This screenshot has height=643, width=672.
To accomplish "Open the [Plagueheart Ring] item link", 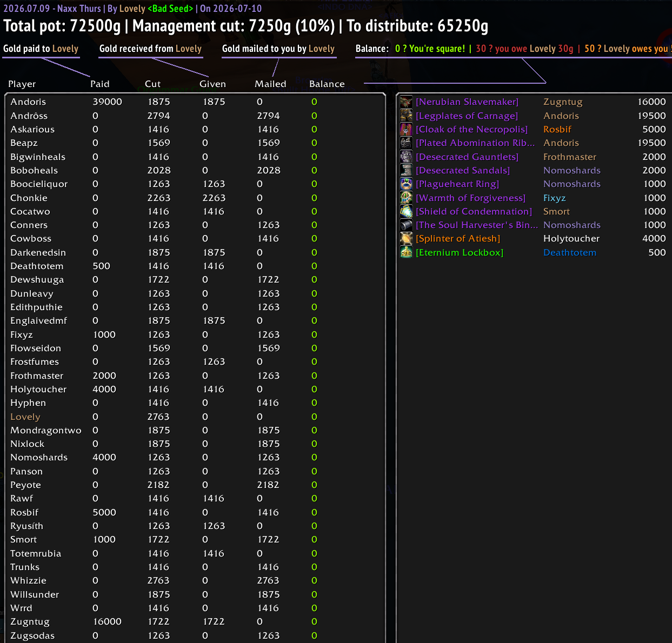I will click(457, 184).
